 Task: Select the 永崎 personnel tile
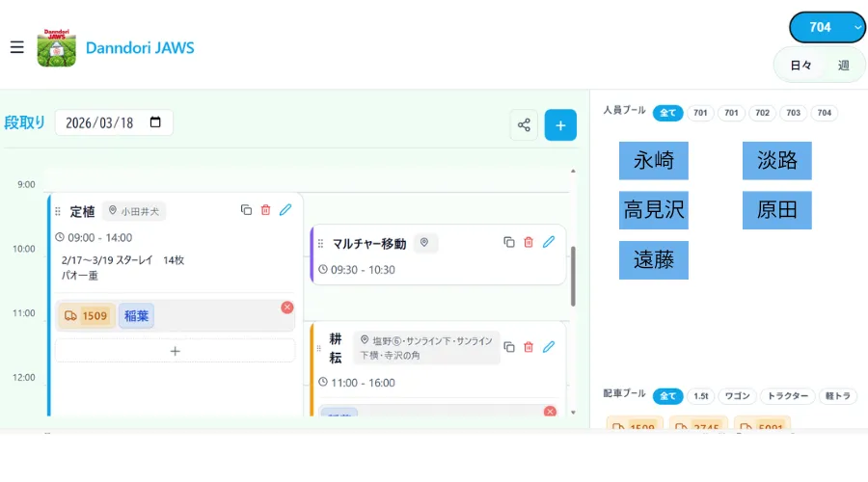click(x=654, y=160)
